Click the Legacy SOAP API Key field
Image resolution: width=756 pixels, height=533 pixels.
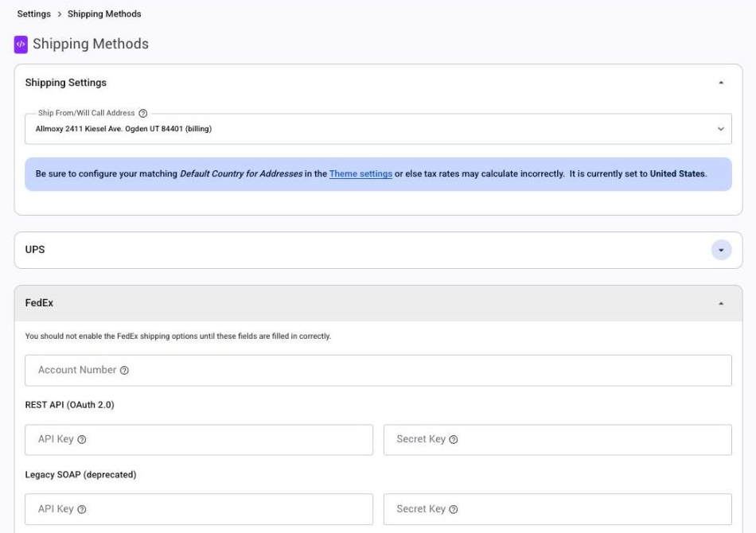tap(199, 509)
